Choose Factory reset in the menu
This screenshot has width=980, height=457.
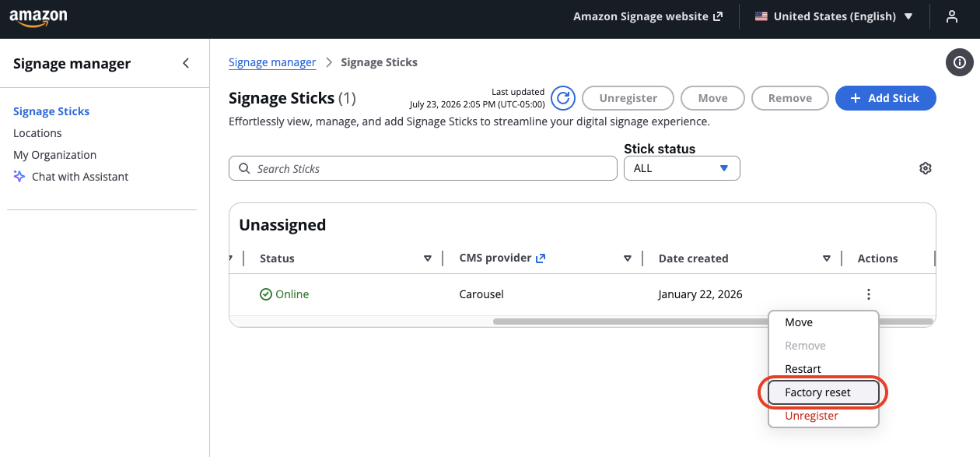tap(824, 392)
